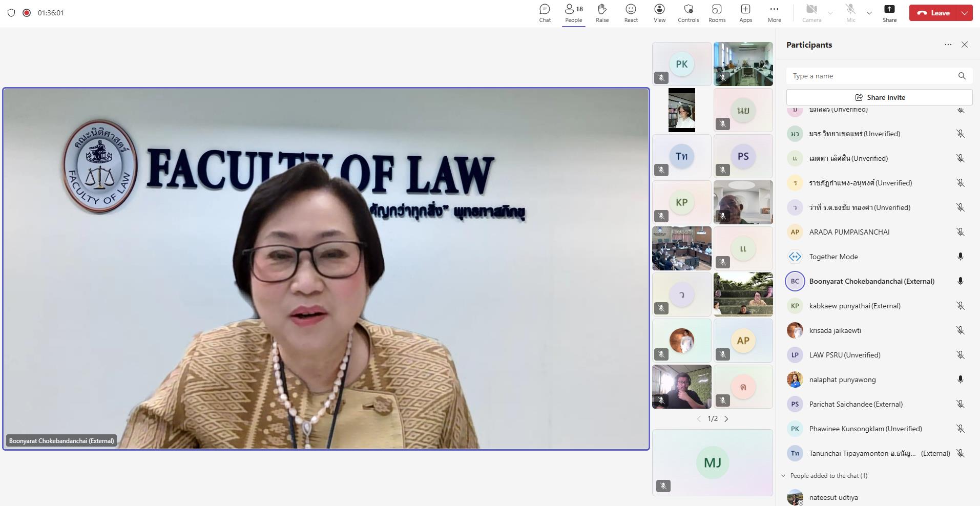Open the View layout options
The width and height of the screenshot is (980, 506).
click(x=659, y=13)
